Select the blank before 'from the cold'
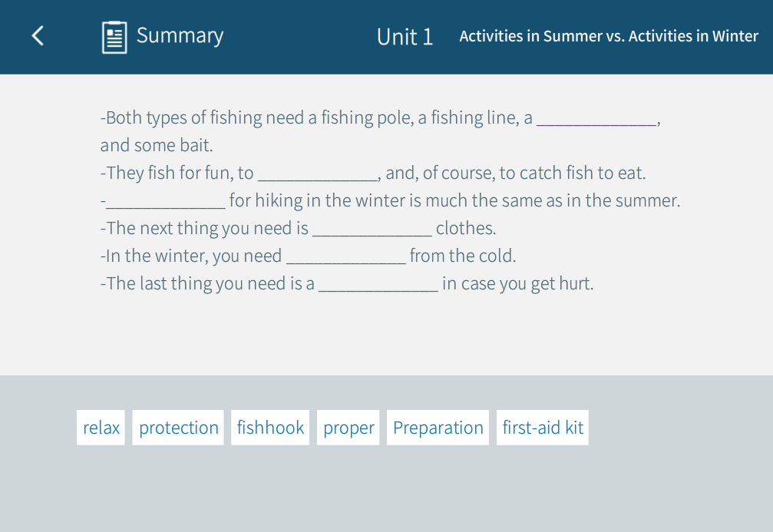Screen dimensions: 773x532 tap(345, 256)
